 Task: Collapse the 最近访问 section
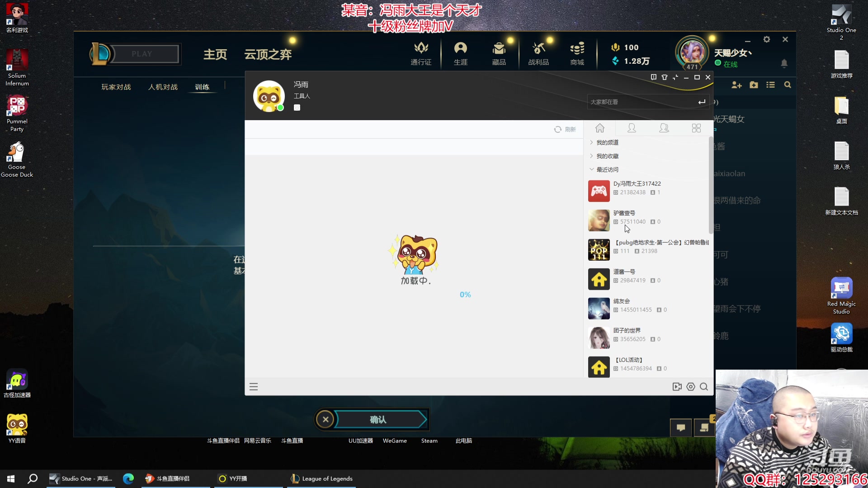[x=607, y=169]
